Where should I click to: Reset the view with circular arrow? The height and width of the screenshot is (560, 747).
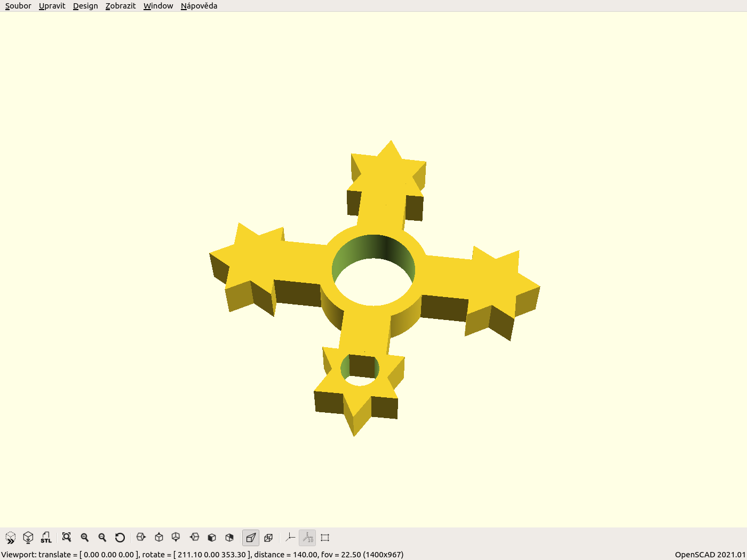(120, 538)
